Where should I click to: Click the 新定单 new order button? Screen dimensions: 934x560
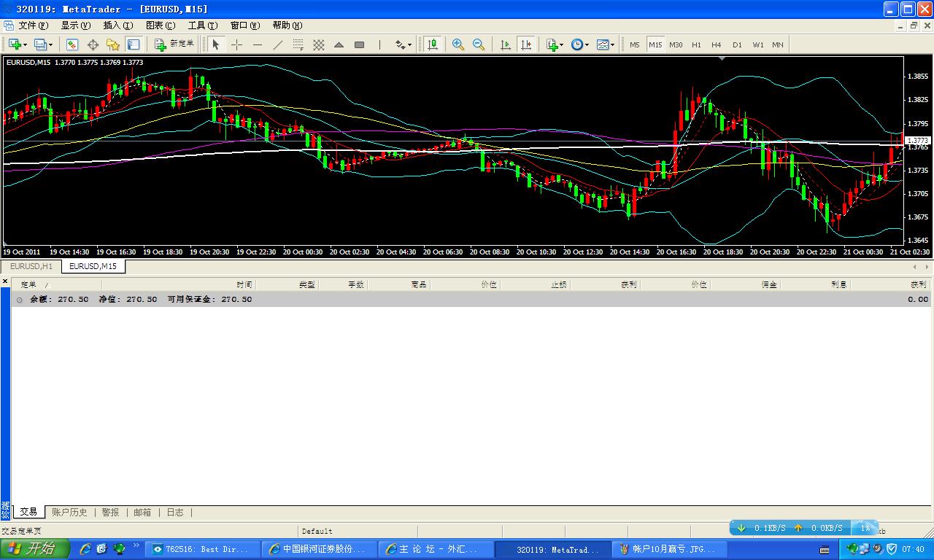(x=174, y=44)
